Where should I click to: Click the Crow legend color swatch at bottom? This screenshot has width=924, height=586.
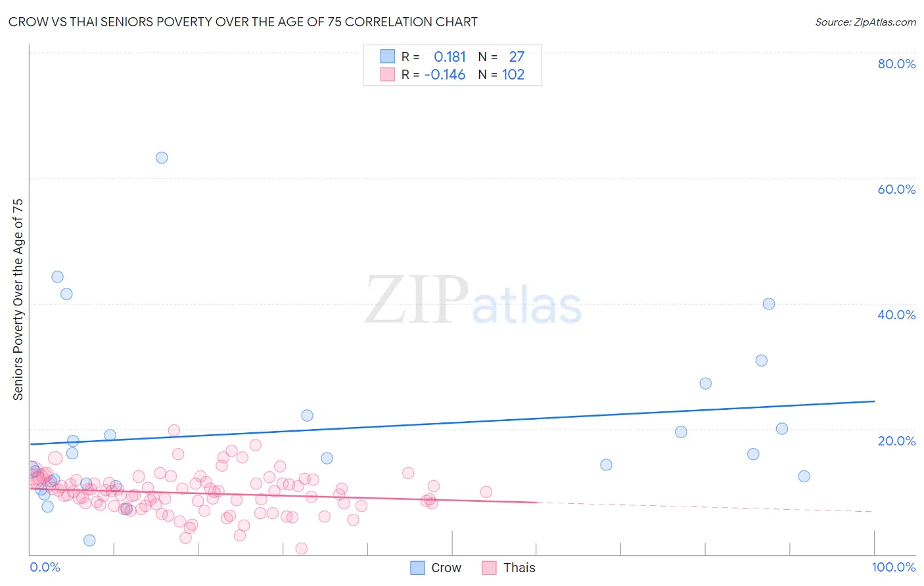coord(417,568)
